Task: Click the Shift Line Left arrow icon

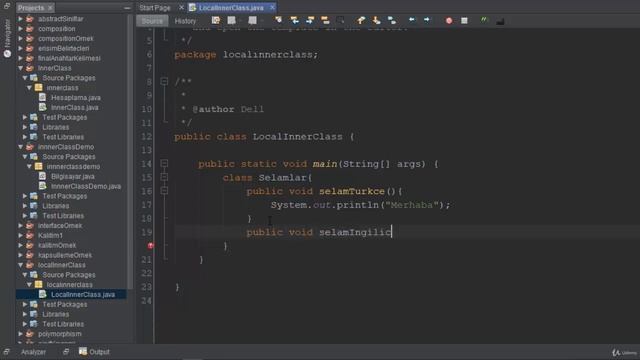Action: coord(411,20)
